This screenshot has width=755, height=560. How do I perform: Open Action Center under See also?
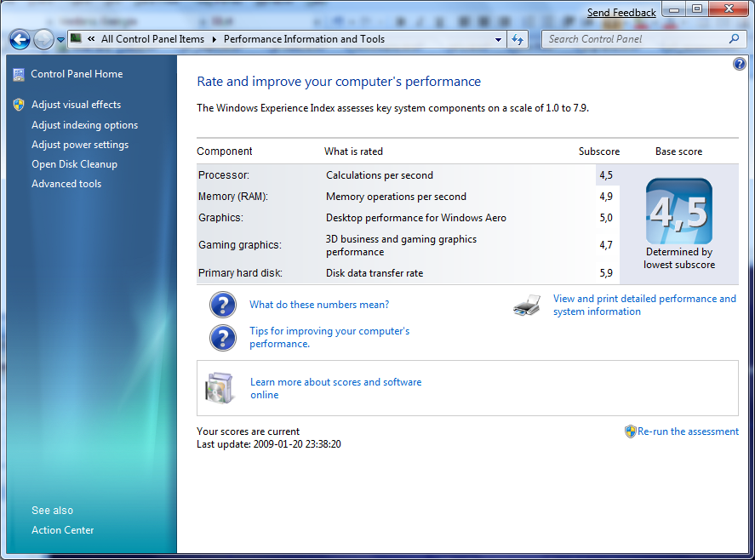click(x=63, y=530)
